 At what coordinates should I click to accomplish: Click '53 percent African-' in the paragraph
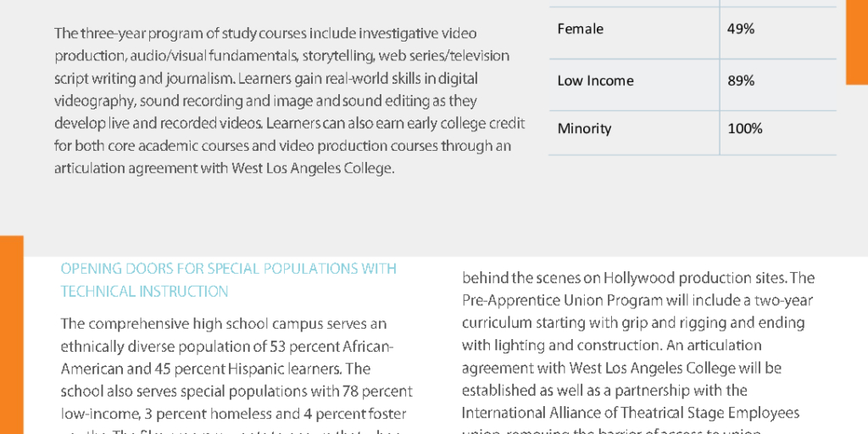(x=331, y=347)
